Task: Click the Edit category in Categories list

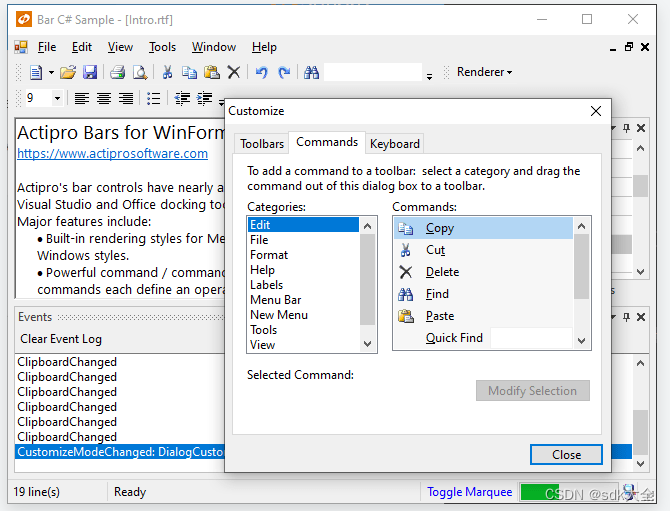Action: 303,225
